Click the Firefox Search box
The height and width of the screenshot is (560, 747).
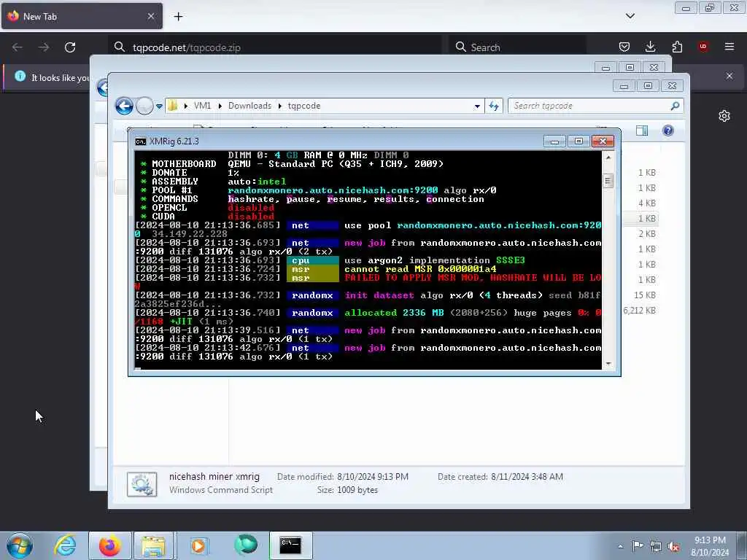point(517,47)
